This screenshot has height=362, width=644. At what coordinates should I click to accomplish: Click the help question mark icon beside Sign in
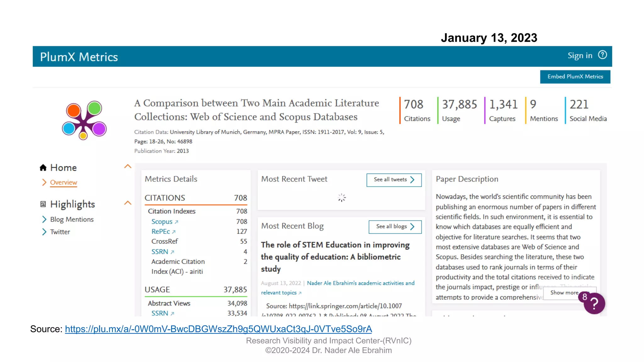[602, 55]
